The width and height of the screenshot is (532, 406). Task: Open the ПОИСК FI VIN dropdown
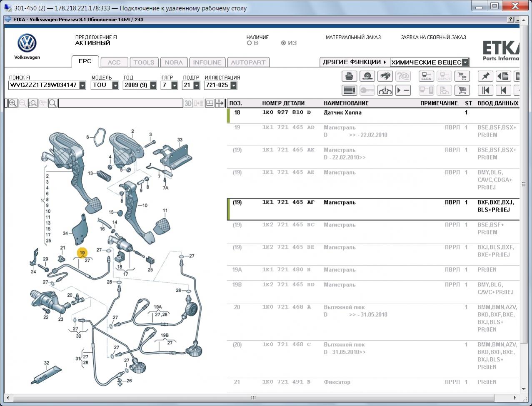pos(82,85)
